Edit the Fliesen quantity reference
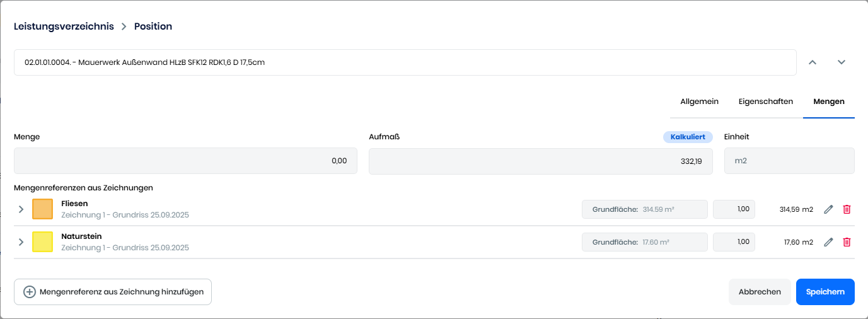The width and height of the screenshot is (868, 319). point(828,209)
